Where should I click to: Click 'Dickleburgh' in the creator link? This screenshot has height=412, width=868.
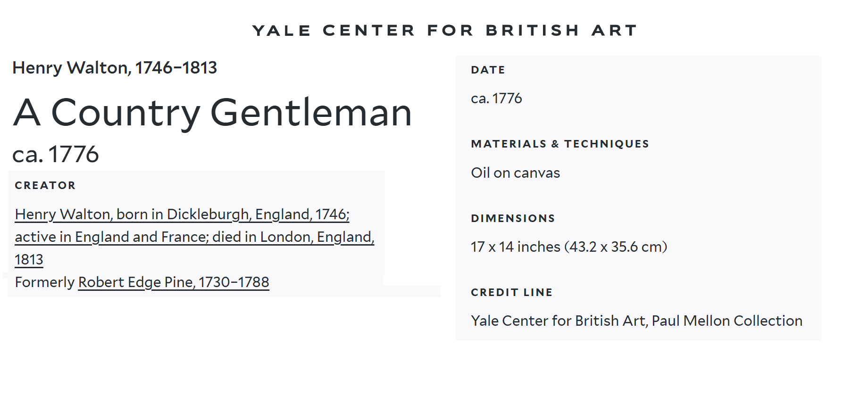coord(208,214)
